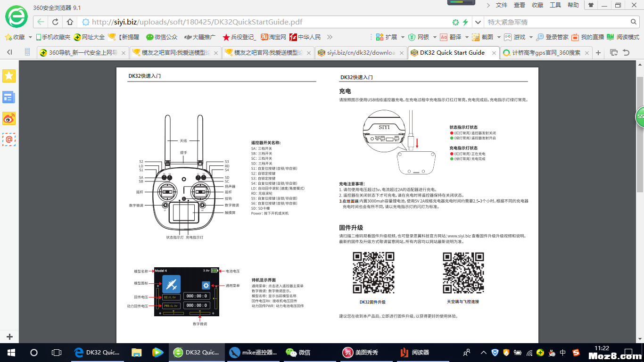The height and width of the screenshot is (362, 644).
Task: Open the 手机收藏夹 bookmark
Action: pyautogui.click(x=52, y=37)
